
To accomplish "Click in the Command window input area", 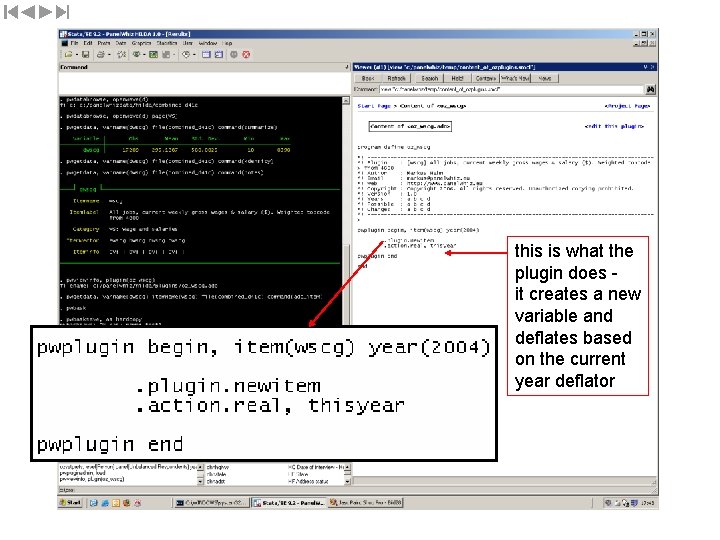I will tap(204, 83).
